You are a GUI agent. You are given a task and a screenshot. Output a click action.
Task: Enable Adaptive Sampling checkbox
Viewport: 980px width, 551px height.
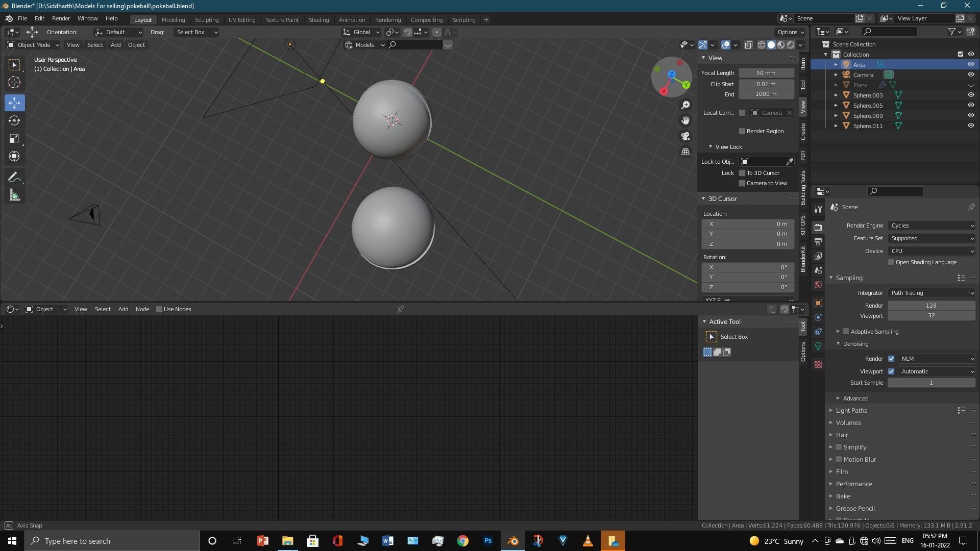(x=846, y=332)
